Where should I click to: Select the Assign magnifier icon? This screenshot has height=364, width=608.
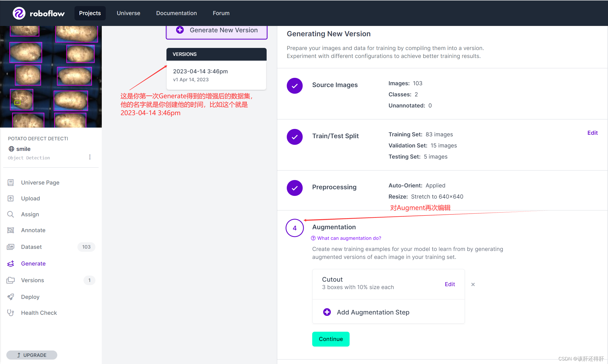11,214
